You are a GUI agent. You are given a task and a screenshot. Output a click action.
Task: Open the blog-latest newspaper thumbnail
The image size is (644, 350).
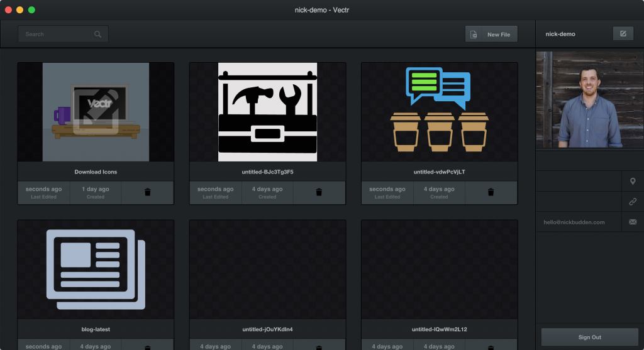(96, 269)
